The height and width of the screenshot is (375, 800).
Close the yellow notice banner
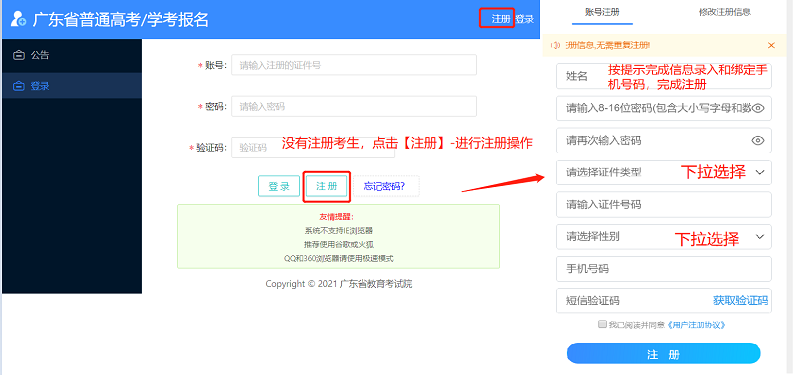pos(771,45)
